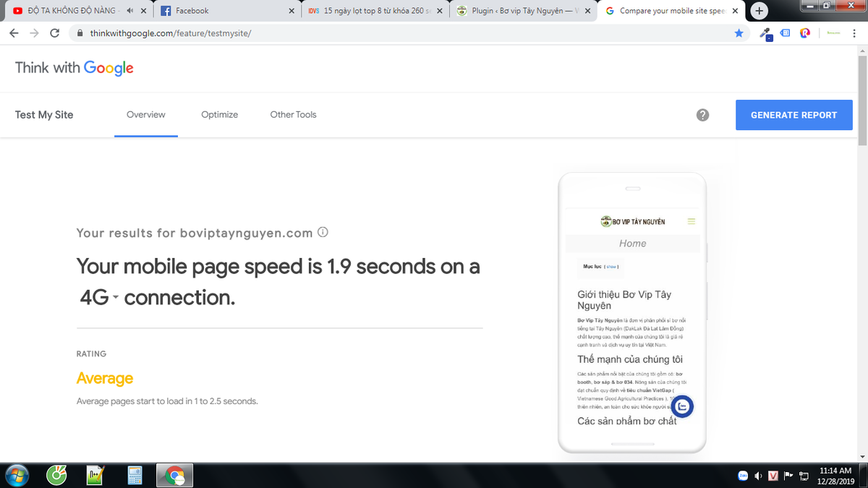Click the Bơ Vip Tây Nguyên logo in preview

click(633, 221)
